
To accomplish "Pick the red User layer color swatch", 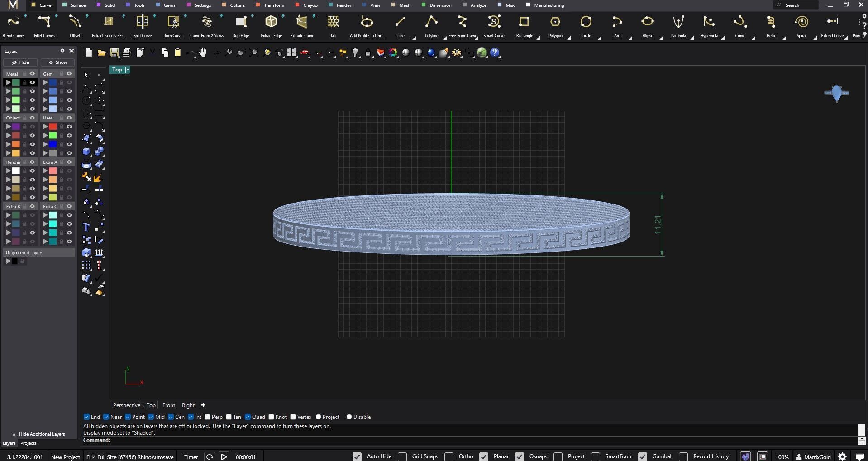I will point(53,127).
